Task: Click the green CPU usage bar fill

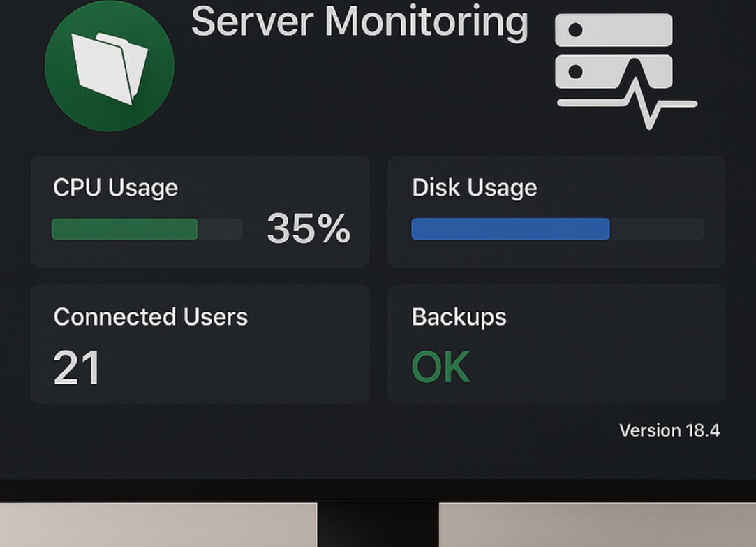Action: [x=124, y=229]
